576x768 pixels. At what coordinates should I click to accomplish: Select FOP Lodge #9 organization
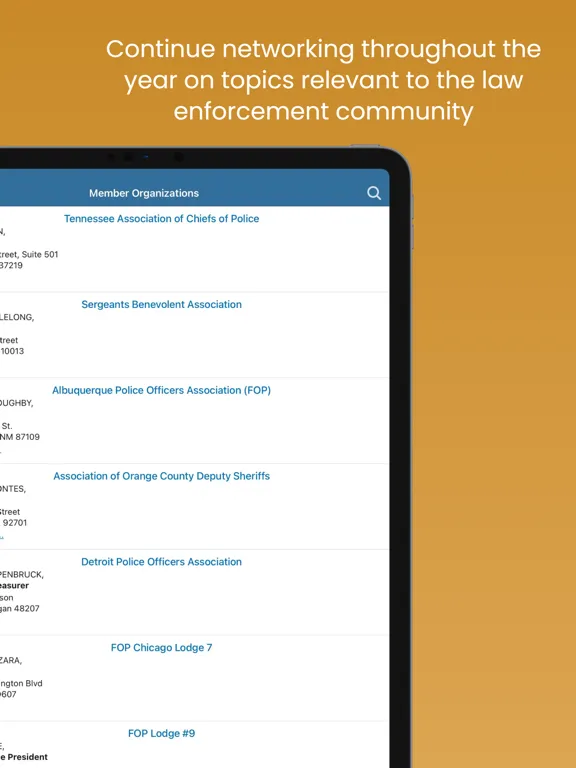[161, 733]
